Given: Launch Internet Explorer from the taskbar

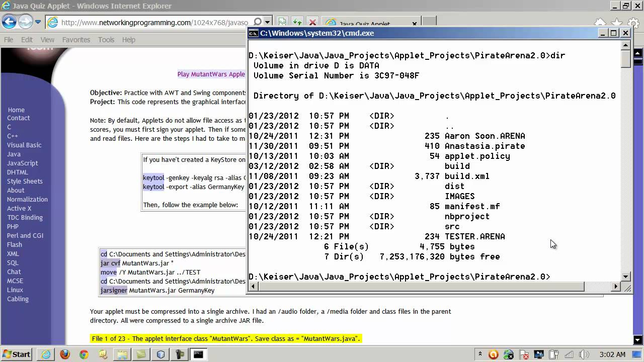Looking at the screenshot, I should (x=46, y=354).
